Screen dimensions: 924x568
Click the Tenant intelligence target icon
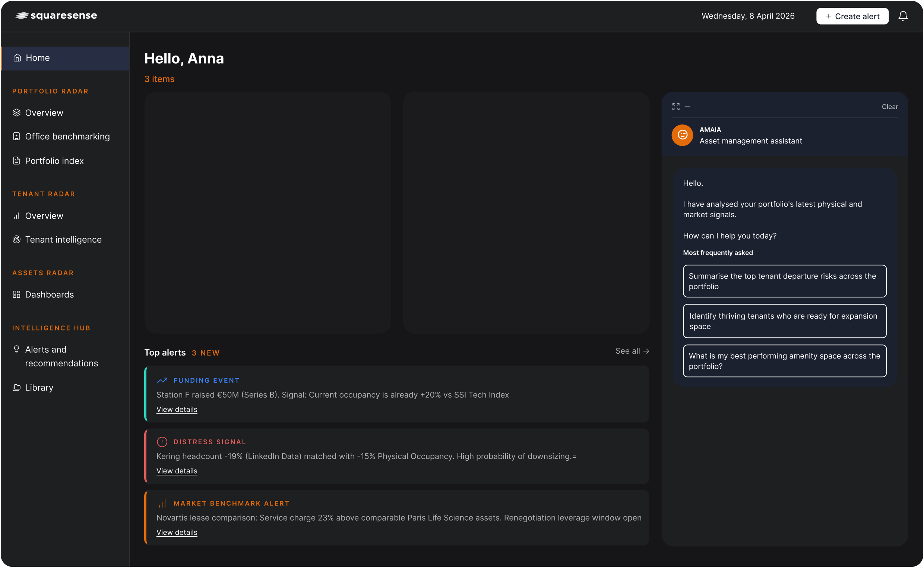coord(16,239)
